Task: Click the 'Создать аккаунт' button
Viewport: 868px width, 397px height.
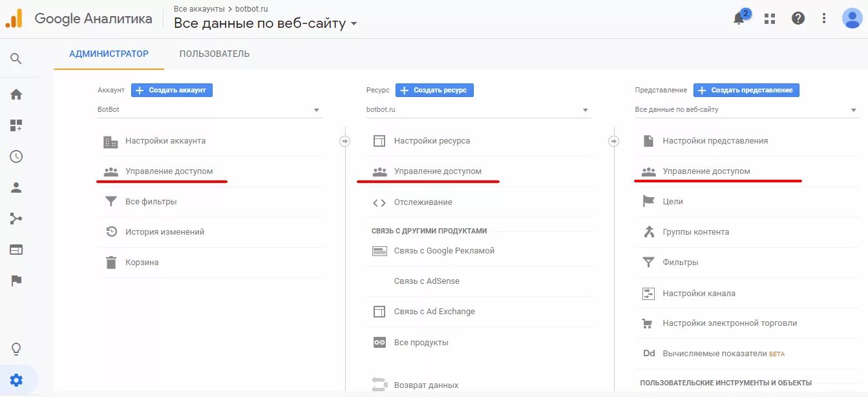Action: [172, 90]
